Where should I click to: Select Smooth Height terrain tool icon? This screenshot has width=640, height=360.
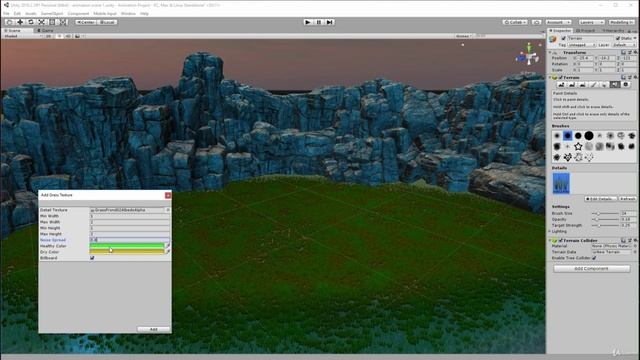[x=582, y=84]
